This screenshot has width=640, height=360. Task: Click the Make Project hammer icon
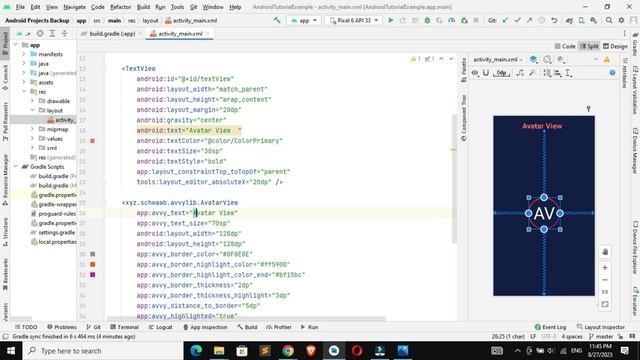(277, 20)
